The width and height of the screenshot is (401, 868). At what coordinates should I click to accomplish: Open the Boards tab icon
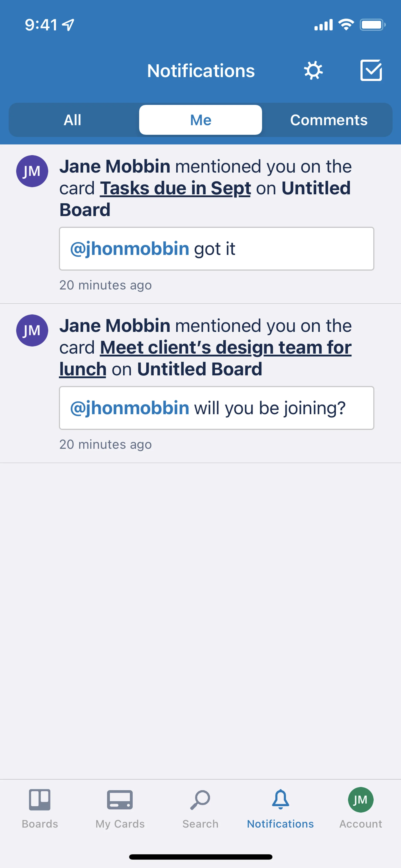pyautogui.click(x=40, y=799)
